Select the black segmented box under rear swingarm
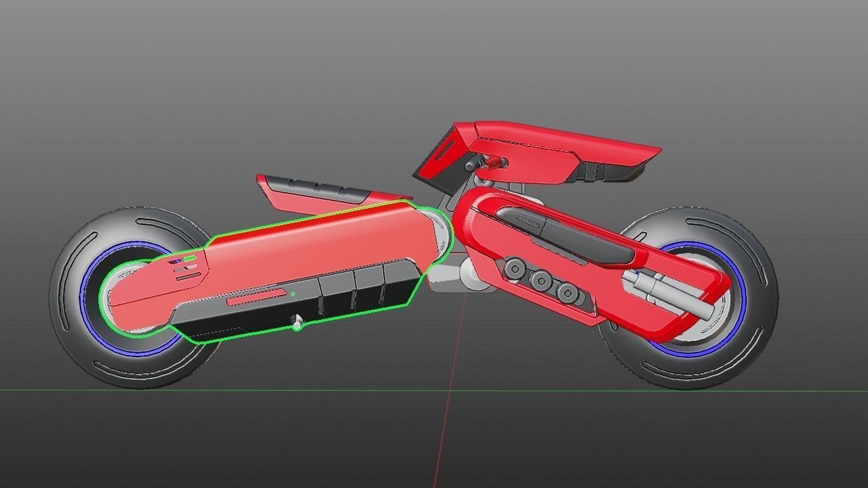The width and height of the screenshot is (868, 488). 298,302
